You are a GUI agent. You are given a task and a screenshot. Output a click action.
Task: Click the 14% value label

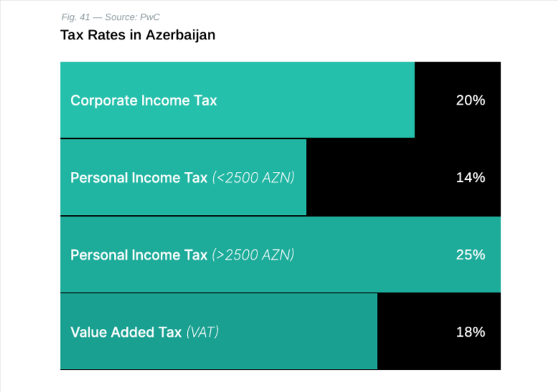pyautogui.click(x=470, y=178)
